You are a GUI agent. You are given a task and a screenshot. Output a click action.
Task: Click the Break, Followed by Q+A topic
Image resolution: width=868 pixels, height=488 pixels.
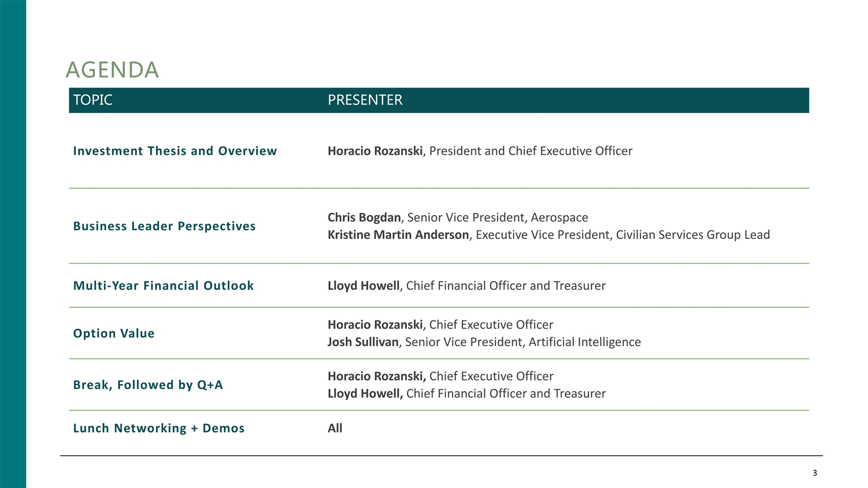(x=148, y=385)
